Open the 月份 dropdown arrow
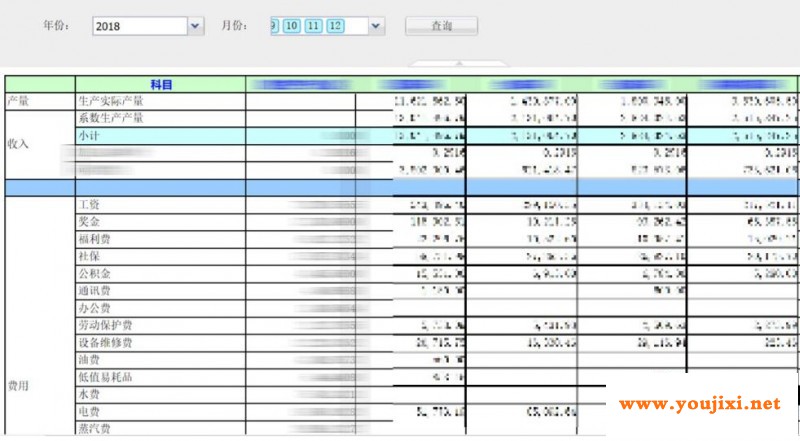 tap(376, 26)
